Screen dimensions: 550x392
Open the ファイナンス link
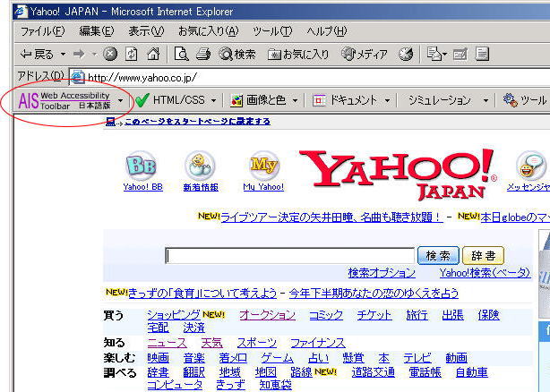point(318,343)
